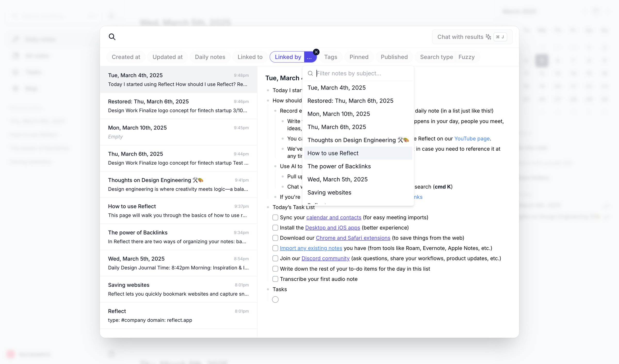
Task: Follow the 'Chrome and Safari extensions' link
Action: (353, 238)
